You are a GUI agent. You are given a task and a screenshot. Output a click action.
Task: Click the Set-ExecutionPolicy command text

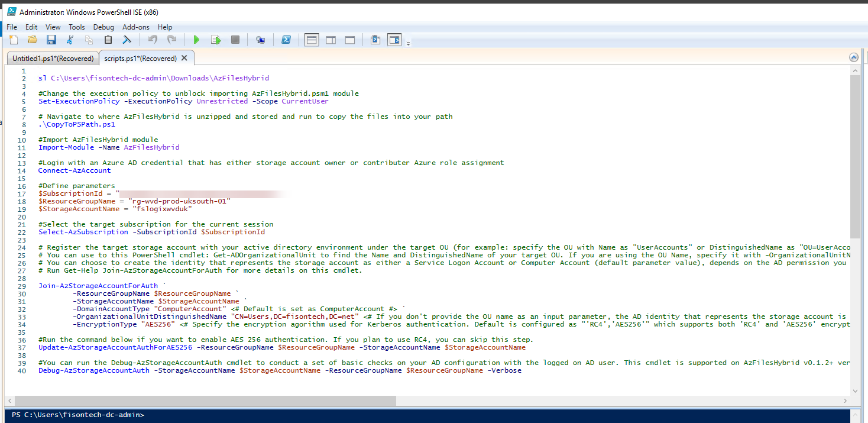click(79, 101)
